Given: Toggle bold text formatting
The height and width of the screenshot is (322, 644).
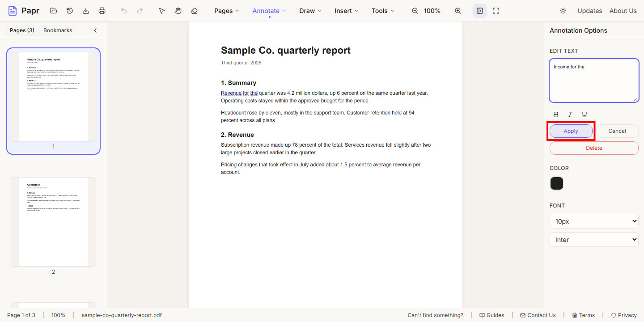Looking at the screenshot, I should (x=556, y=114).
